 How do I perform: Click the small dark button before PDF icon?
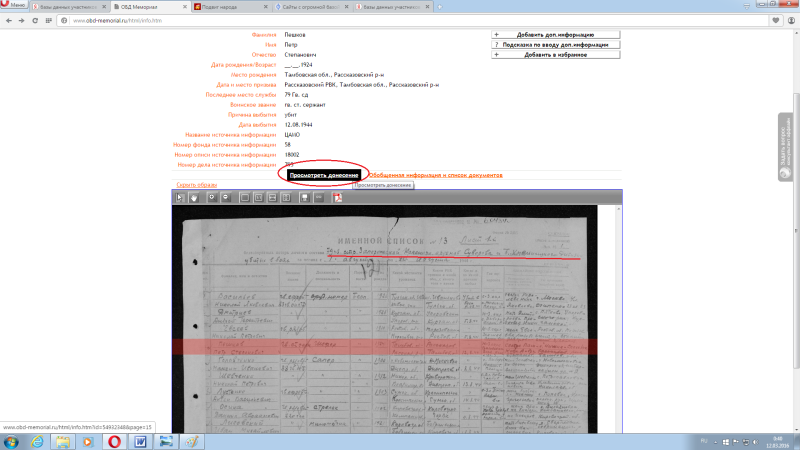pyautogui.click(x=319, y=197)
